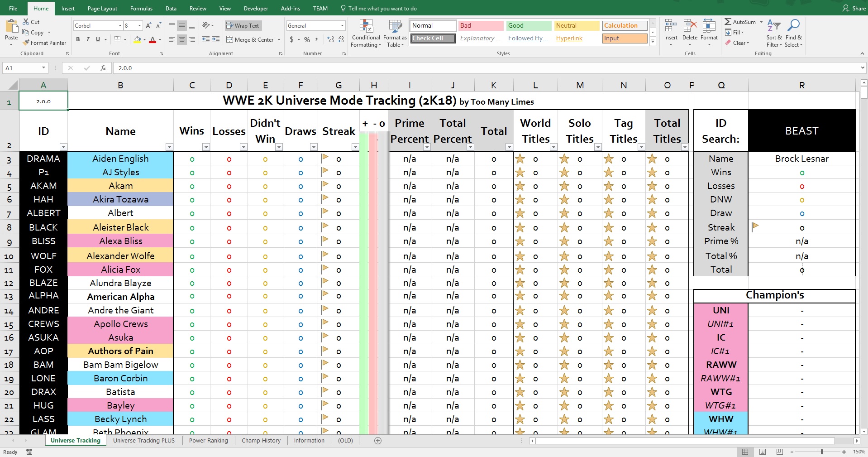Apply the Font Color A icon
The height and width of the screenshot is (457, 868).
pos(153,39)
